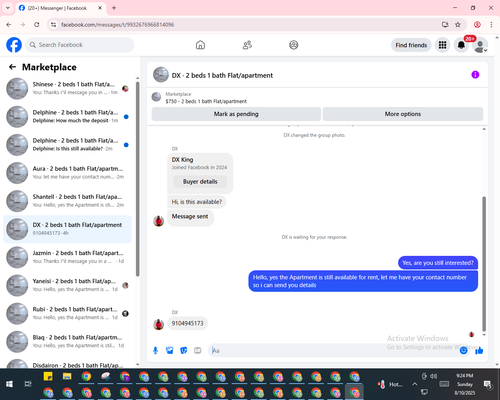Viewport: 500px width, 400px height.
Task: View Buyer details for DX King
Action: coord(200,182)
